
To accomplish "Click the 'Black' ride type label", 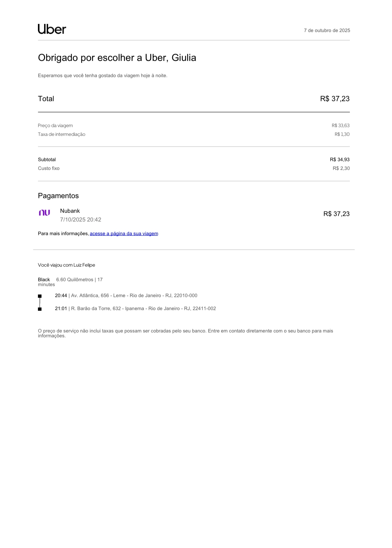I will pyautogui.click(x=44, y=280).
